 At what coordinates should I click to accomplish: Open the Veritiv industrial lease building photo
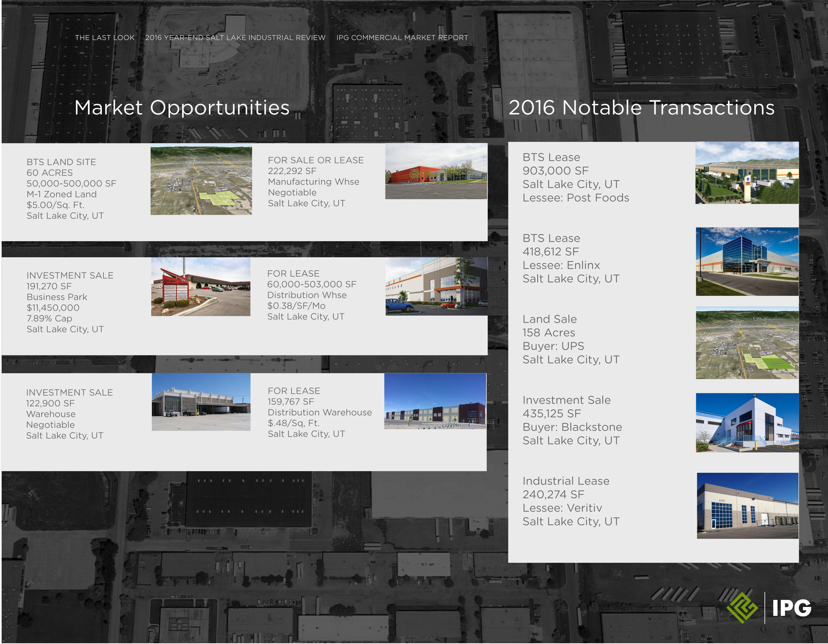tap(747, 506)
